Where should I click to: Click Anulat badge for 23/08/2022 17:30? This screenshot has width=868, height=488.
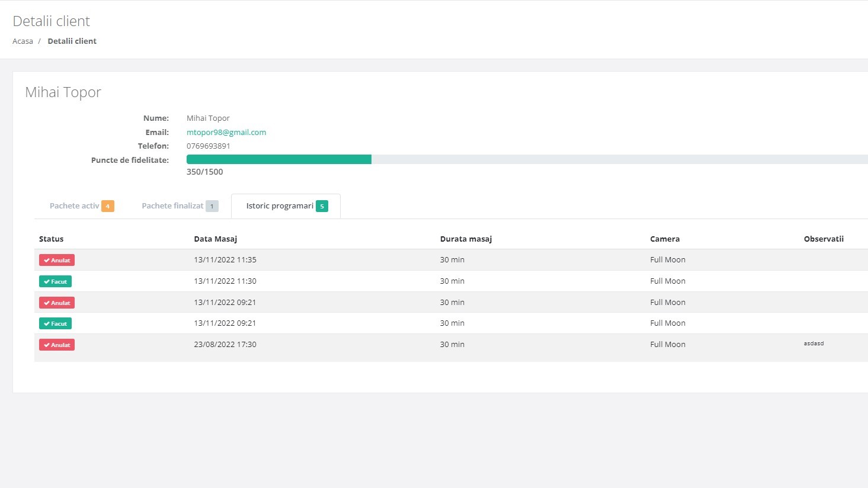(x=57, y=345)
